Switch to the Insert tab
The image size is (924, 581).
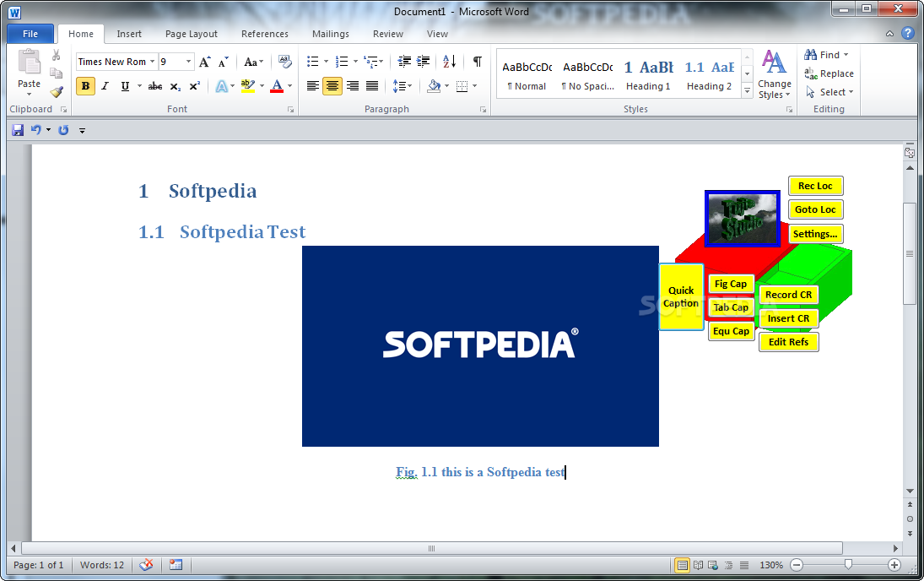(129, 34)
